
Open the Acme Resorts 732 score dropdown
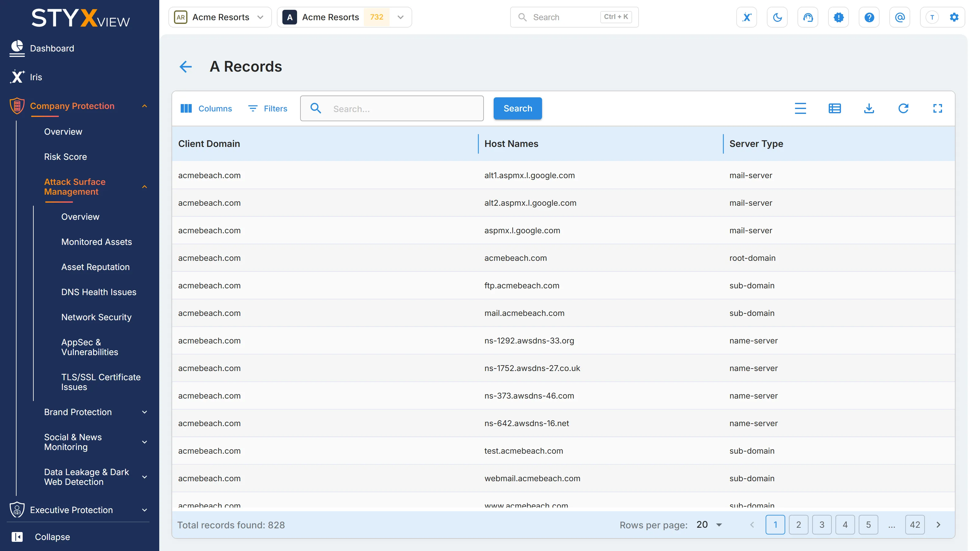click(x=344, y=17)
